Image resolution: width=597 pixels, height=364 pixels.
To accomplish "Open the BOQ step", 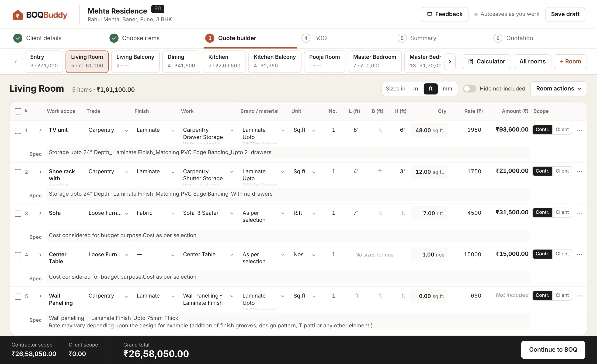I will (314, 38).
